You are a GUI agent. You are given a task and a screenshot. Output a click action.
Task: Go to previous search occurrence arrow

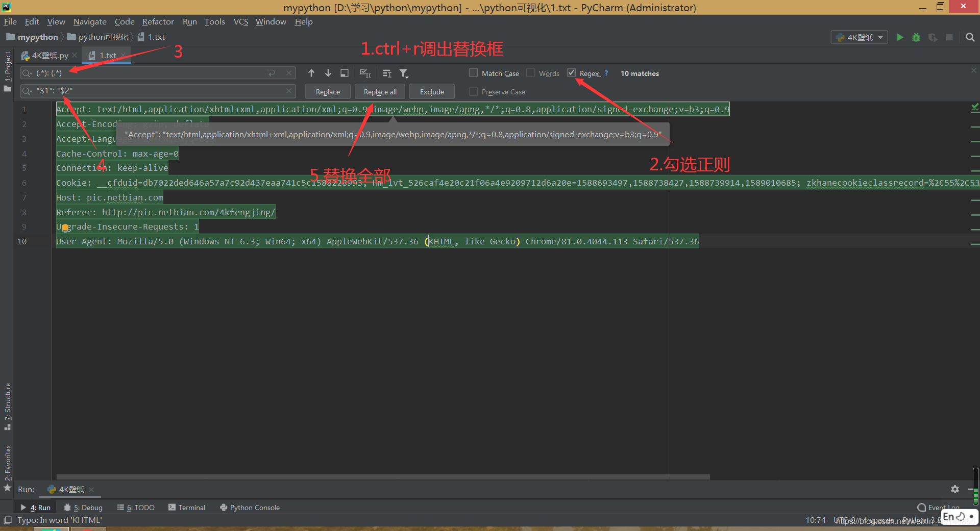tap(311, 73)
